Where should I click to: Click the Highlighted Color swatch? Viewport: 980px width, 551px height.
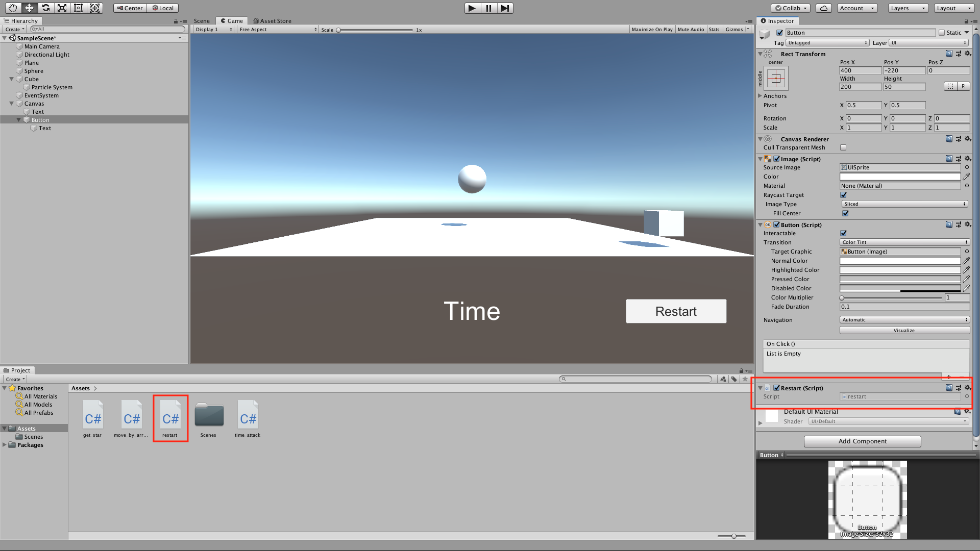900,270
